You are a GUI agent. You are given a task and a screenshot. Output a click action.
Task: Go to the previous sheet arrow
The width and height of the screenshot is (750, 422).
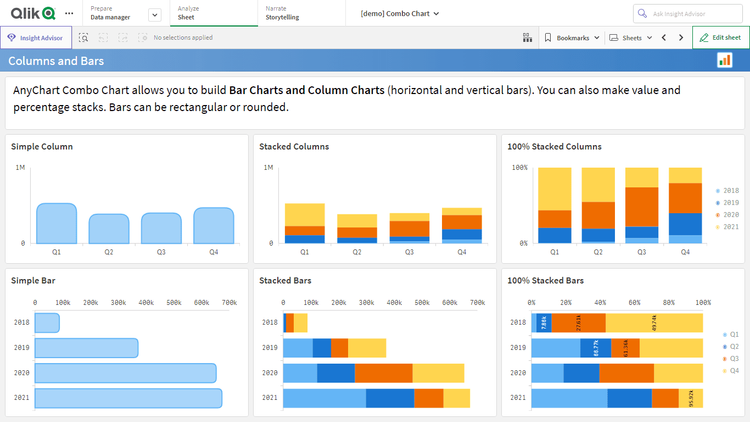click(x=663, y=37)
